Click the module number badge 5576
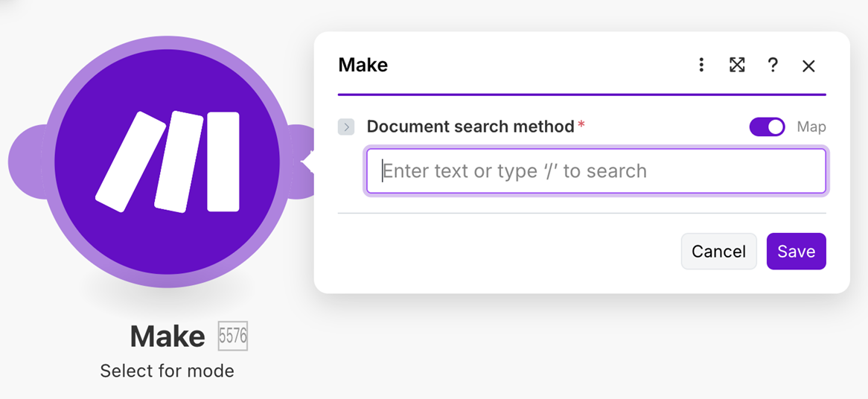The height and width of the screenshot is (399, 868). coord(232,336)
